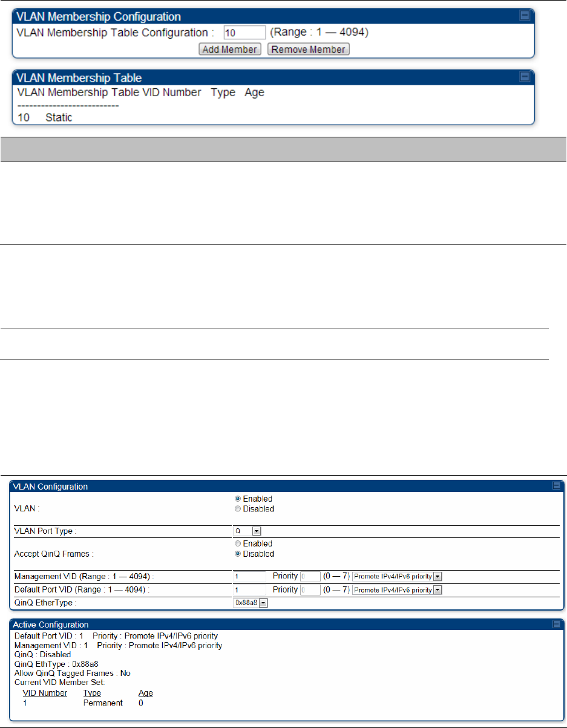The height and width of the screenshot is (728, 567).
Task: Click the Add Member button
Action: (x=230, y=50)
